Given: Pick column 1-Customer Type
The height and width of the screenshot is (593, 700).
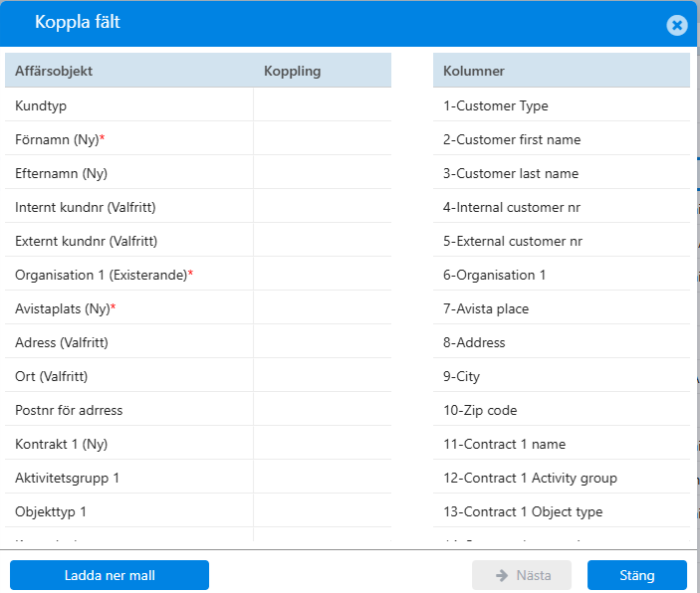Looking at the screenshot, I should [x=562, y=106].
